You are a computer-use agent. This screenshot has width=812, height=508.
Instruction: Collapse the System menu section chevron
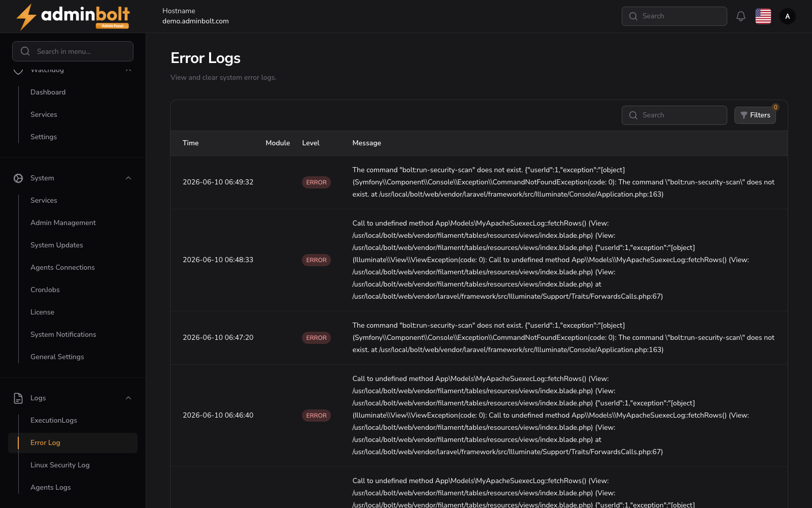click(x=128, y=178)
